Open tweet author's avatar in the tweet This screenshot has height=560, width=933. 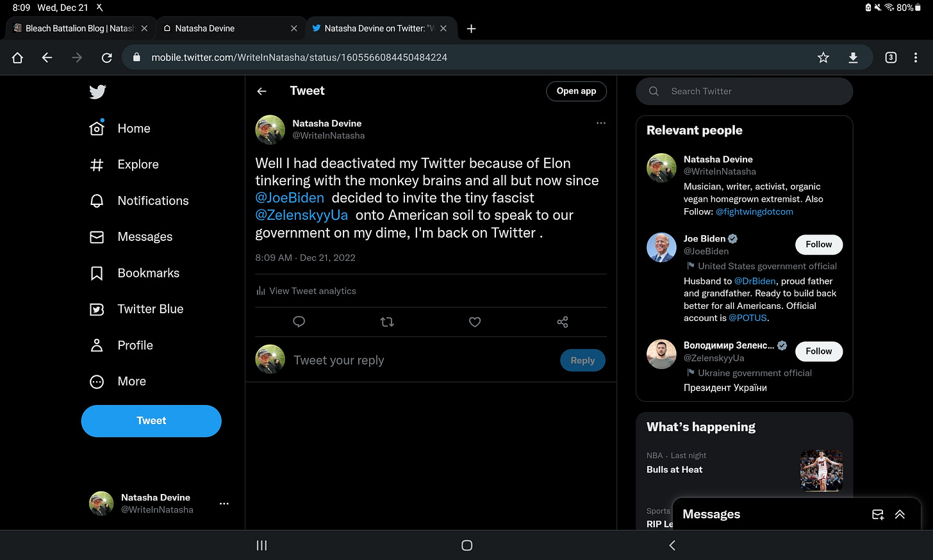270,130
